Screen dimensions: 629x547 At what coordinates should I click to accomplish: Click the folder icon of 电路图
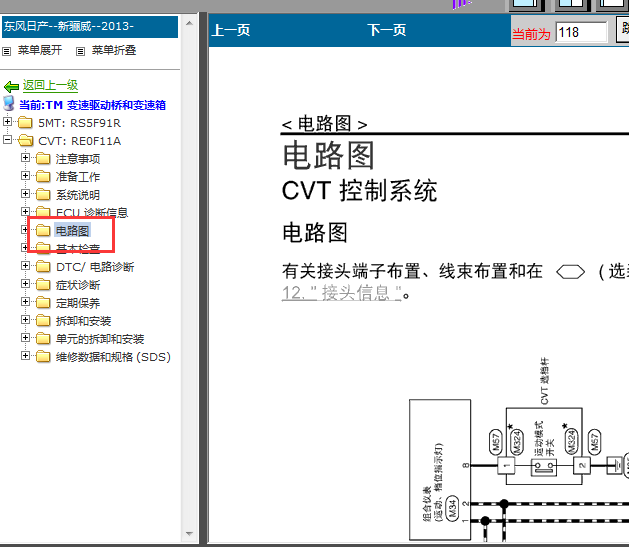[43, 230]
